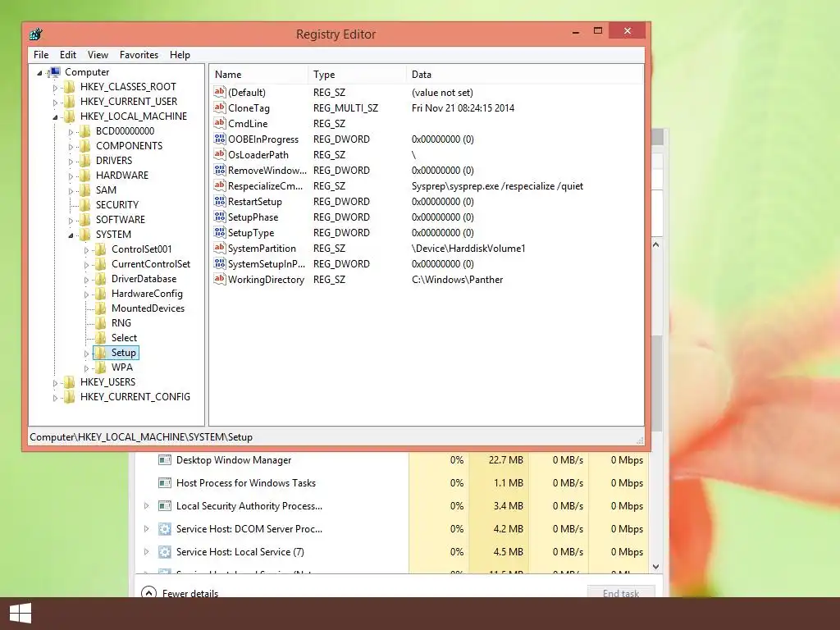Click the Task Manager vertical scrollbar thumb
Screen dimensions: 840x630
tap(657, 384)
